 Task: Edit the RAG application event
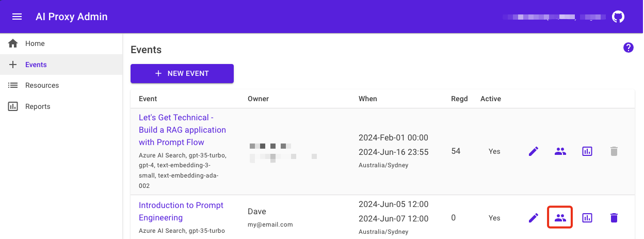534,151
